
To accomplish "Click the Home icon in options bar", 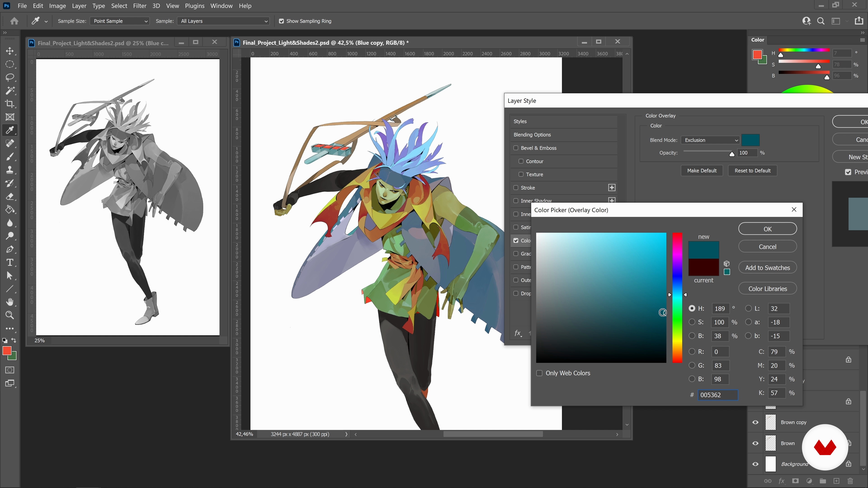I will pyautogui.click(x=14, y=21).
